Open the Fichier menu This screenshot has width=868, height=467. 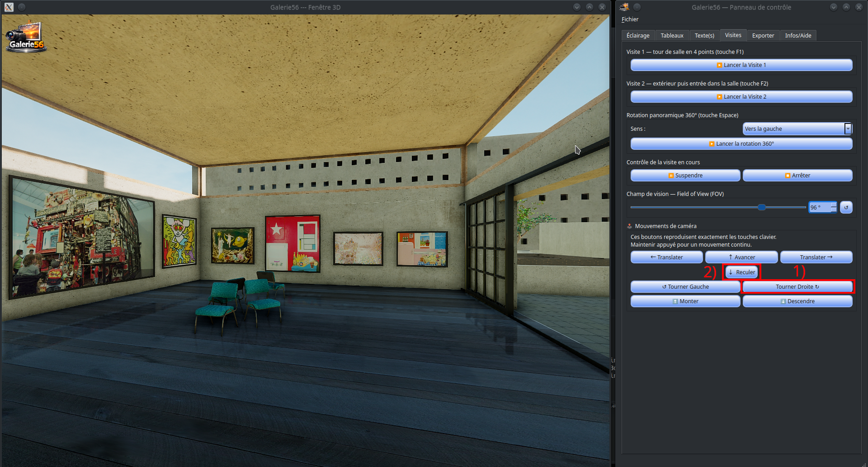(630, 19)
